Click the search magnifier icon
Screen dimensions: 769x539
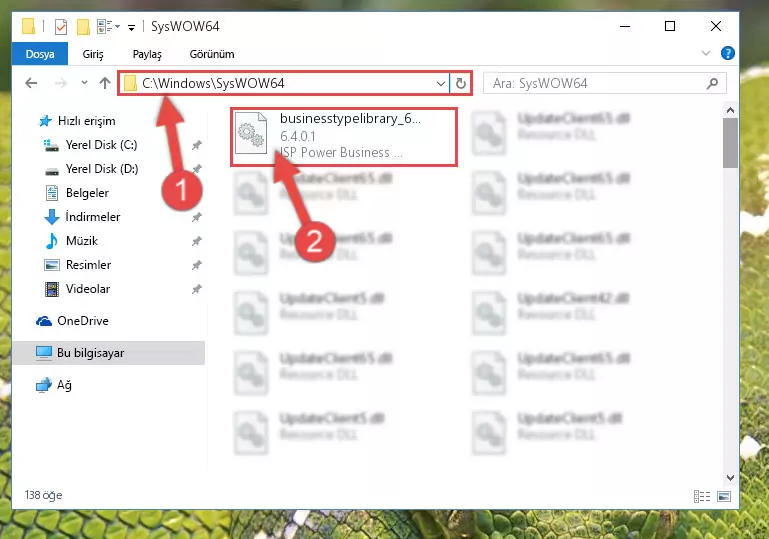tap(712, 83)
